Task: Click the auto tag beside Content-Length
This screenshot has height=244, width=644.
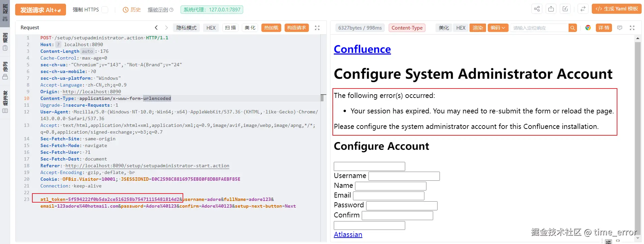Action: pos(87,51)
